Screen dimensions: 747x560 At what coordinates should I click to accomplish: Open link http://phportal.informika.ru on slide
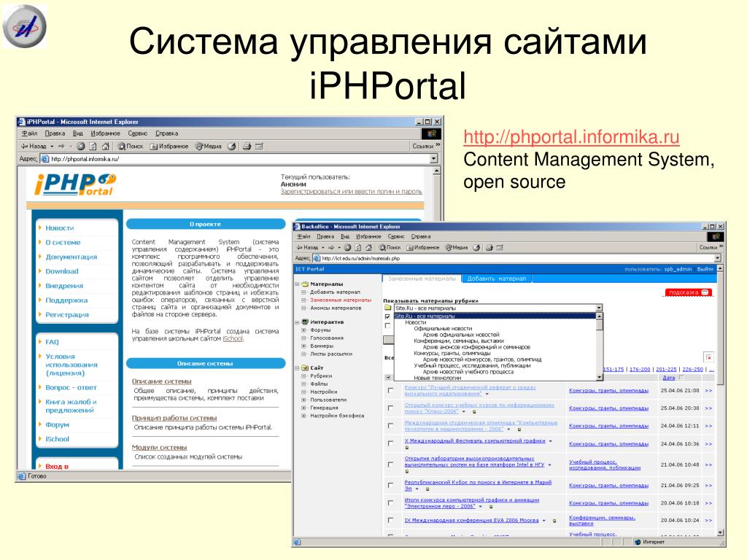[x=571, y=137]
